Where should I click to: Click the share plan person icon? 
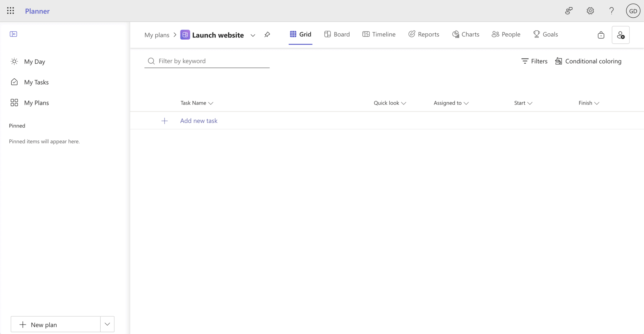pyautogui.click(x=620, y=35)
